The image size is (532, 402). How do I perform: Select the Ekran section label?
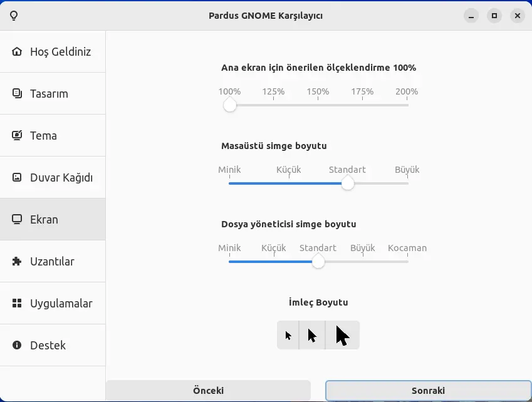(44, 220)
